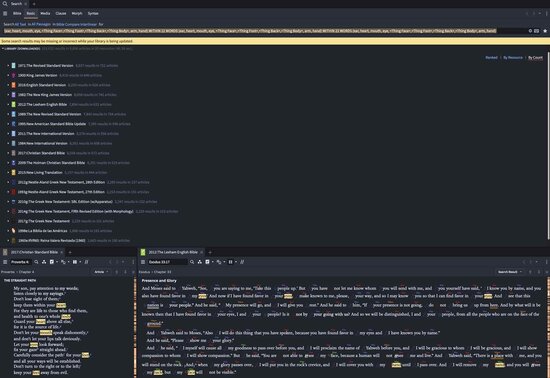Open the Search panel menu icon
This screenshot has width=550, height=378.
click(x=5, y=13)
